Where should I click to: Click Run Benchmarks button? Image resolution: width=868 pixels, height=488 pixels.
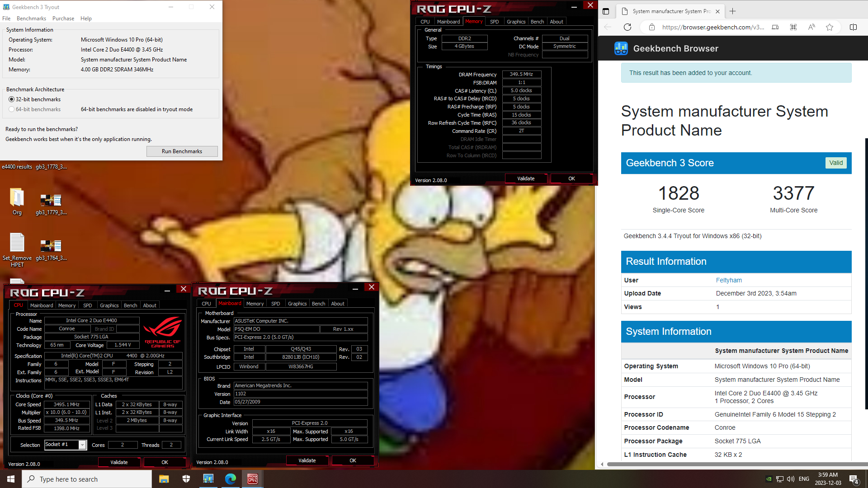[182, 151]
